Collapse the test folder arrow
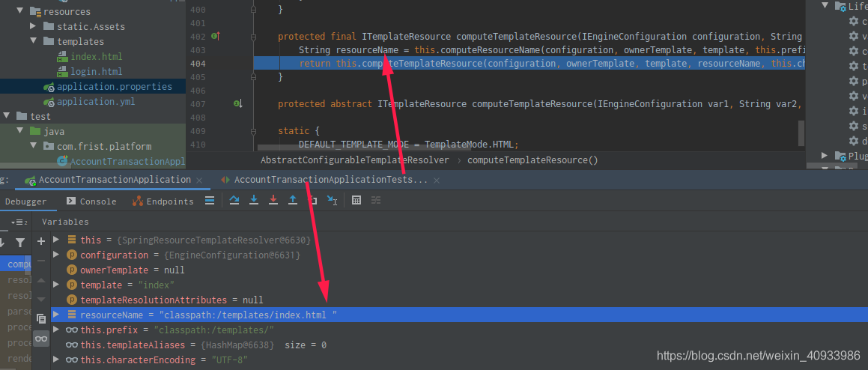This screenshot has width=868, height=370. [6, 116]
